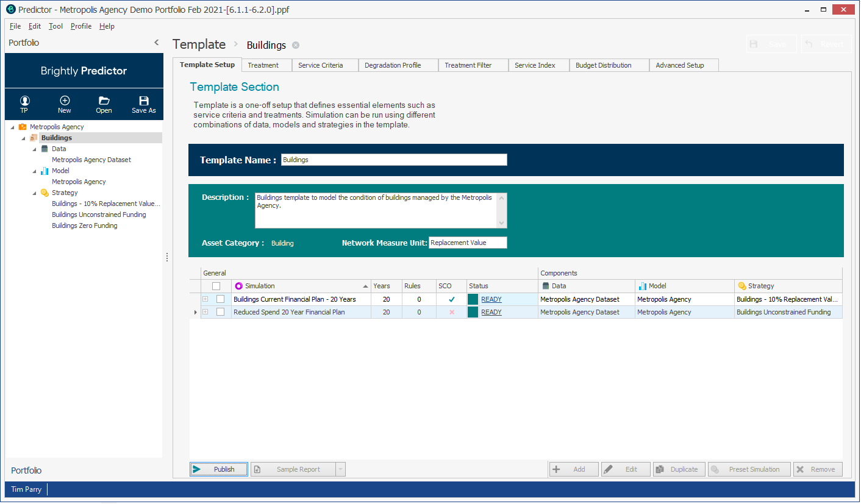Click the Add simulation button

click(573, 469)
